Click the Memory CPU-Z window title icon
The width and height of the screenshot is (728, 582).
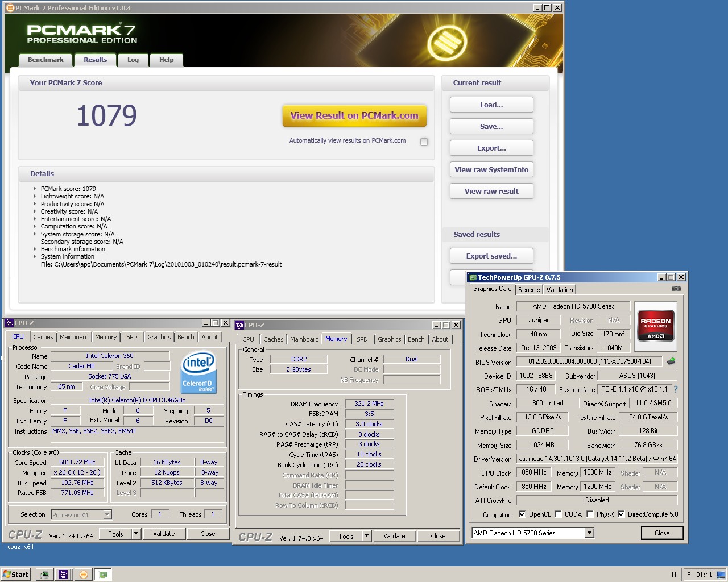[240, 325]
